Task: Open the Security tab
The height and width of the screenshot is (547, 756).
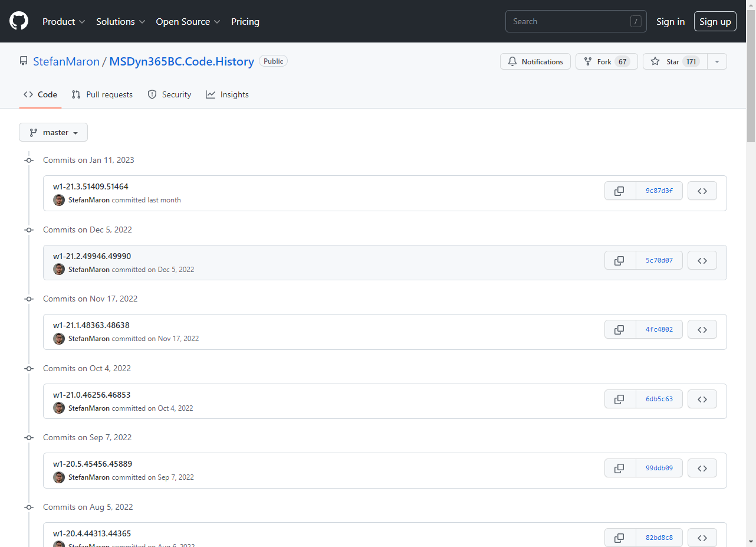Action: 169,94
